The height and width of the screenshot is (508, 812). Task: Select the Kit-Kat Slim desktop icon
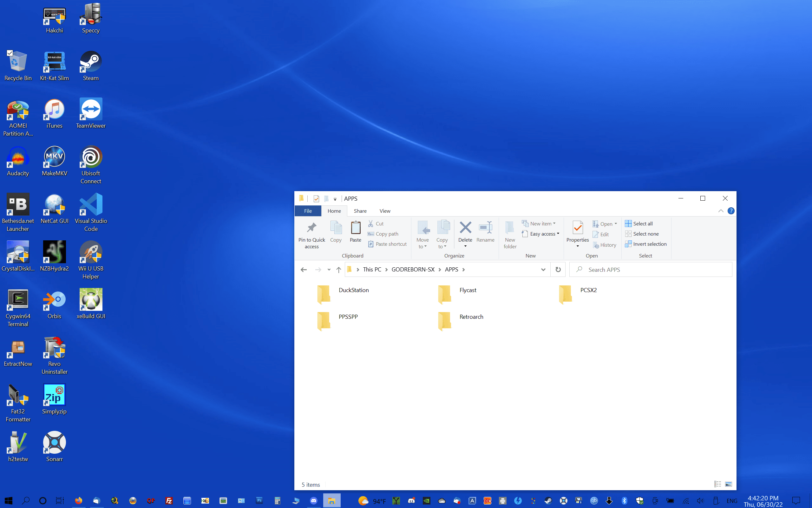[x=54, y=66]
